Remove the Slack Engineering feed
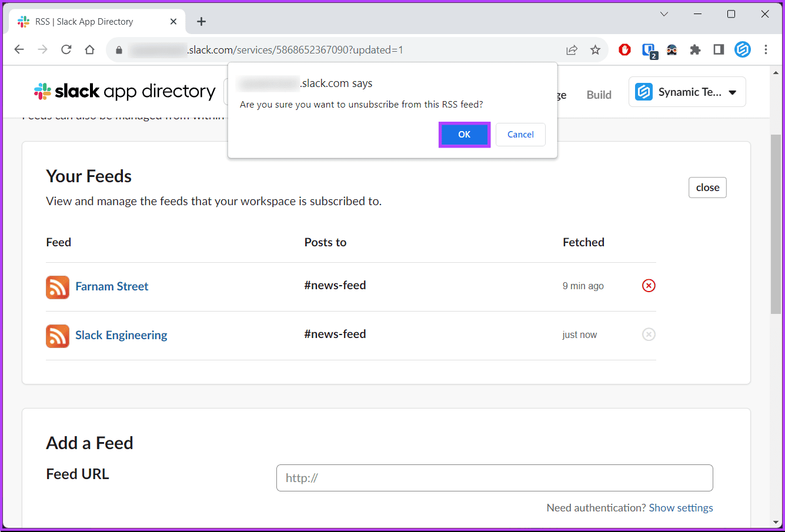The width and height of the screenshot is (785, 532). (649, 334)
